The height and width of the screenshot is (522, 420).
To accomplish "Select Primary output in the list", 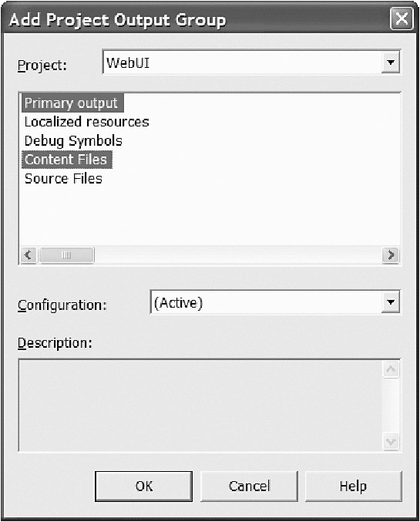I will [72, 103].
